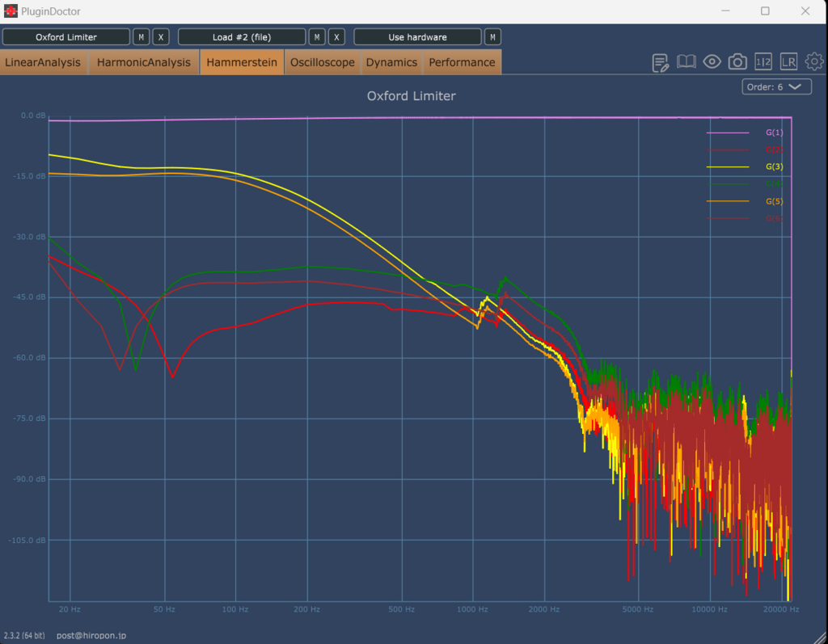This screenshot has width=828, height=644.
Task: Toggle the 1|2 plugin compare icon
Action: (x=763, y=62)
